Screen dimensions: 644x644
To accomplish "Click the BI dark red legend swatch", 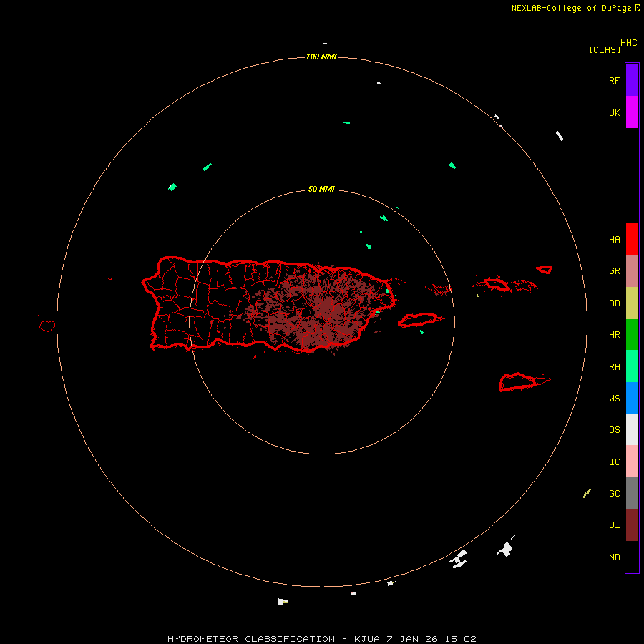I will point(632,525).
